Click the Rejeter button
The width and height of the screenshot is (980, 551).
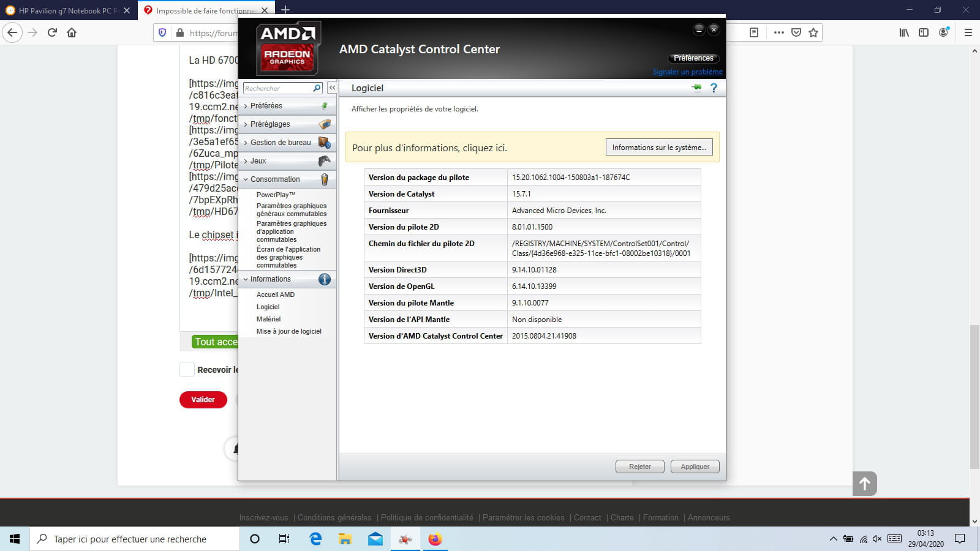pyautogui.click(x=639, y=467)
